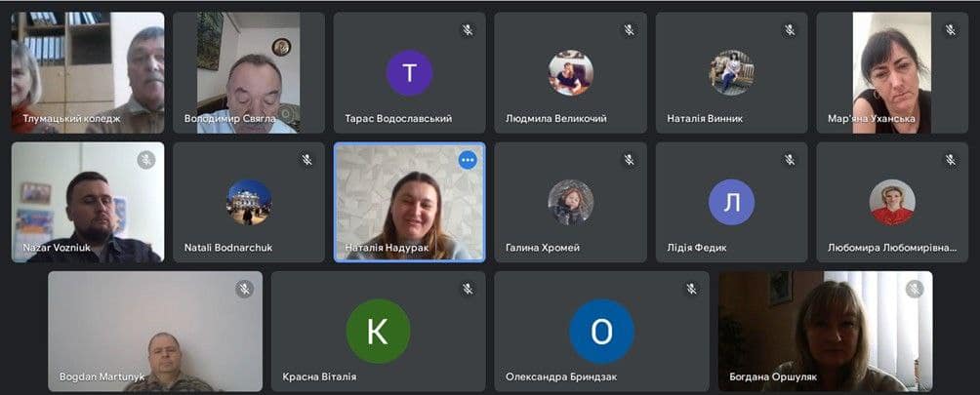Click the blue O avatar of Олександра Бриндзак
980x395 pixels.
click(x=602, y=332)
